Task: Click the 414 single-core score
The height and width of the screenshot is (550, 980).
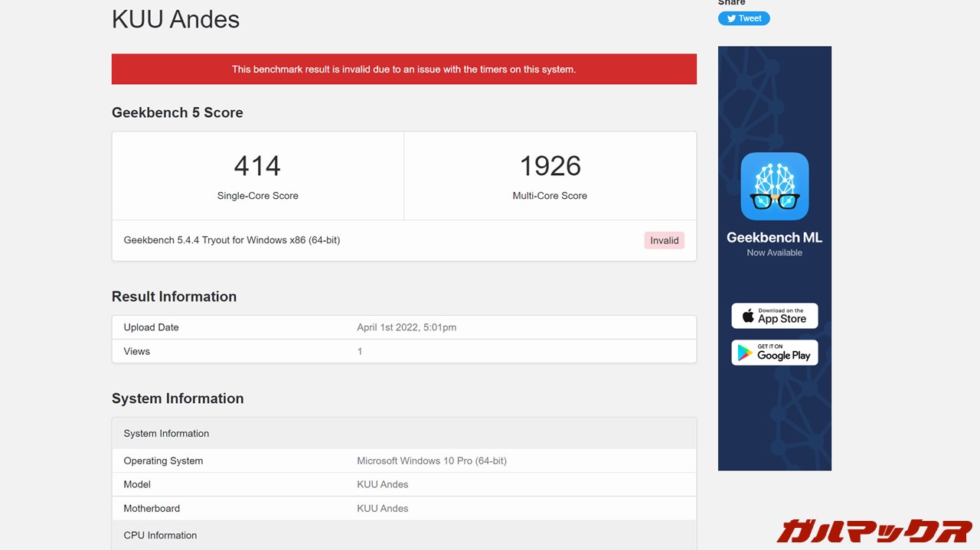Action: (x=257, y=166)
